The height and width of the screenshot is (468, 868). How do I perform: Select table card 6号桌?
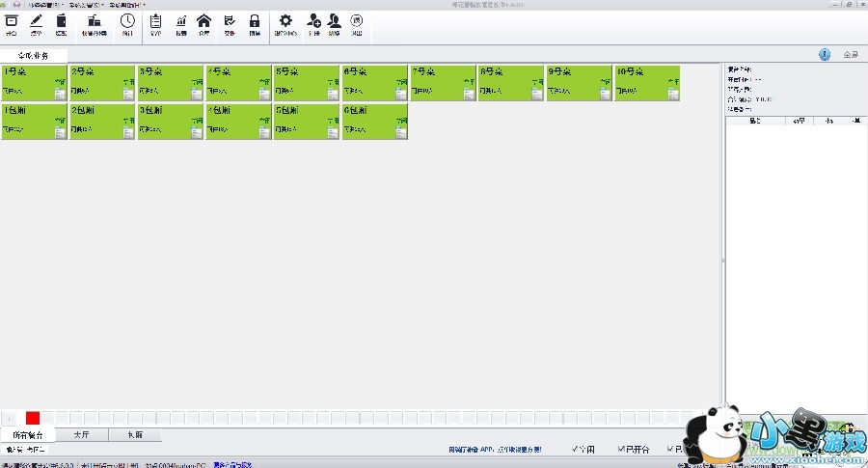tap(374, 83)
